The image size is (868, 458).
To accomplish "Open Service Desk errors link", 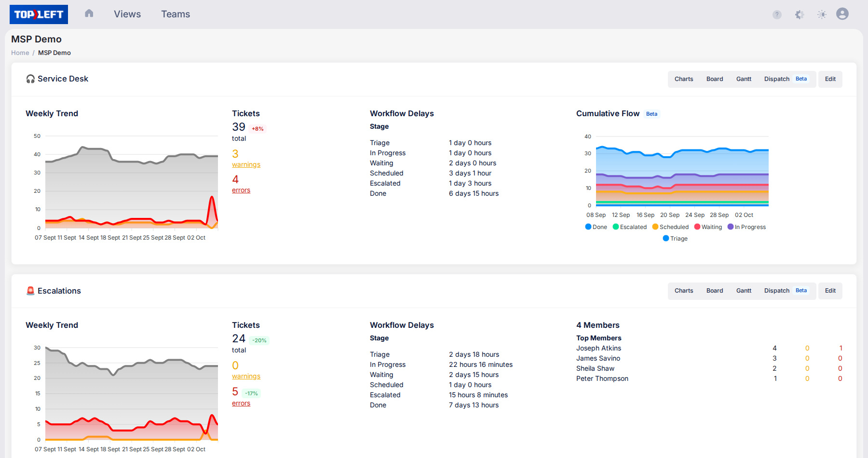I will coord(241,190).
